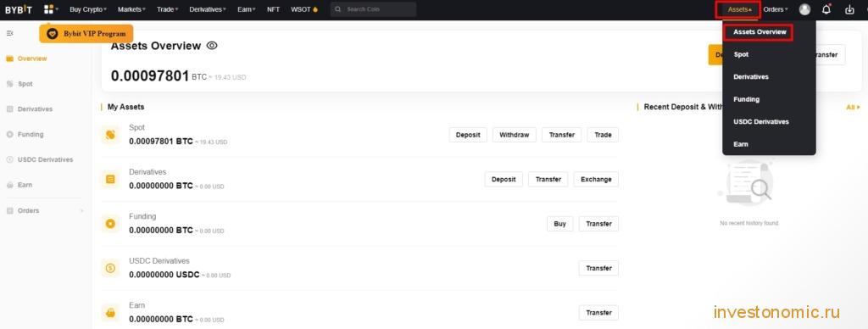Click Transfer in the Spot row
Viewport: 868px width, 329px height.
tap(562, 135)
